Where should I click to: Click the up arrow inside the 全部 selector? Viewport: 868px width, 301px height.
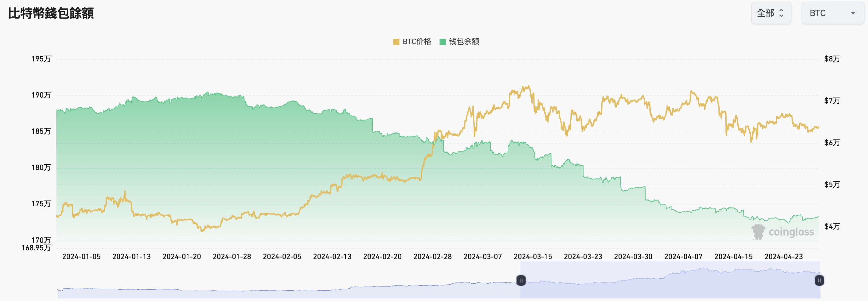782,11
